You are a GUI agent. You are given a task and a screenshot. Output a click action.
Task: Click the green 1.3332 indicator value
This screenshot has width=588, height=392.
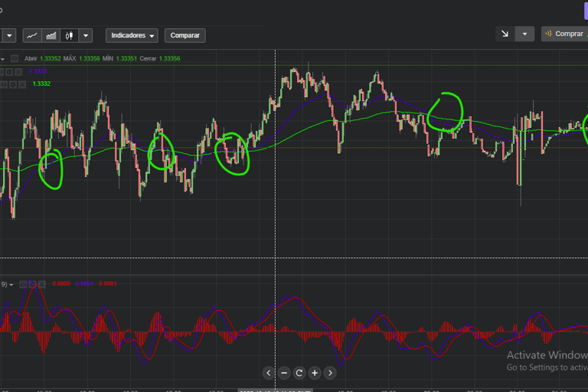[41, 83]
